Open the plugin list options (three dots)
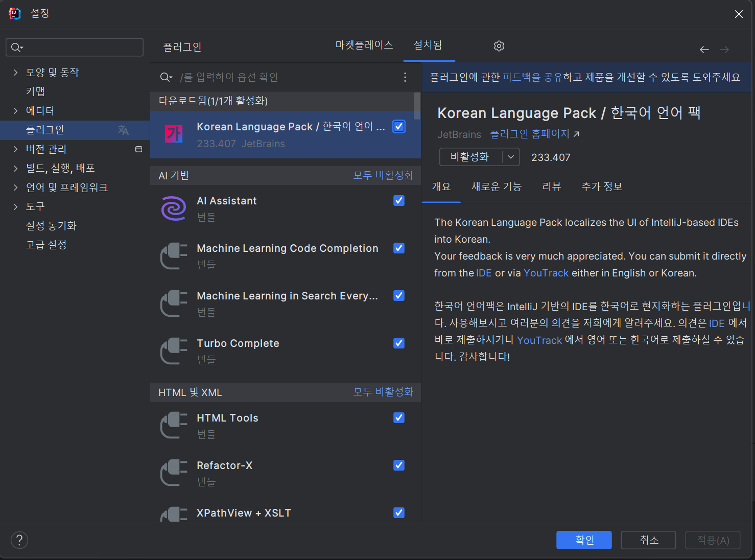This screenshot has width=755, height=560. pos(405,77)
